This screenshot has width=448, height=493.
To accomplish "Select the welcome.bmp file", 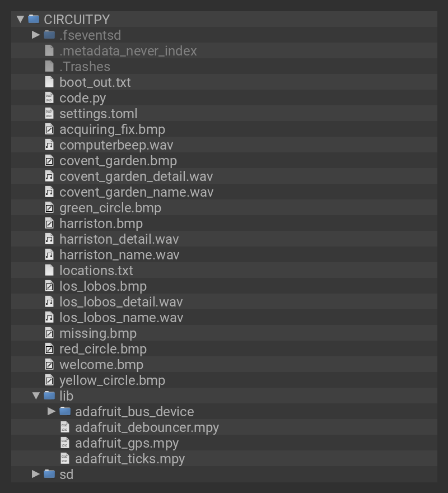I will coord(101,364).
